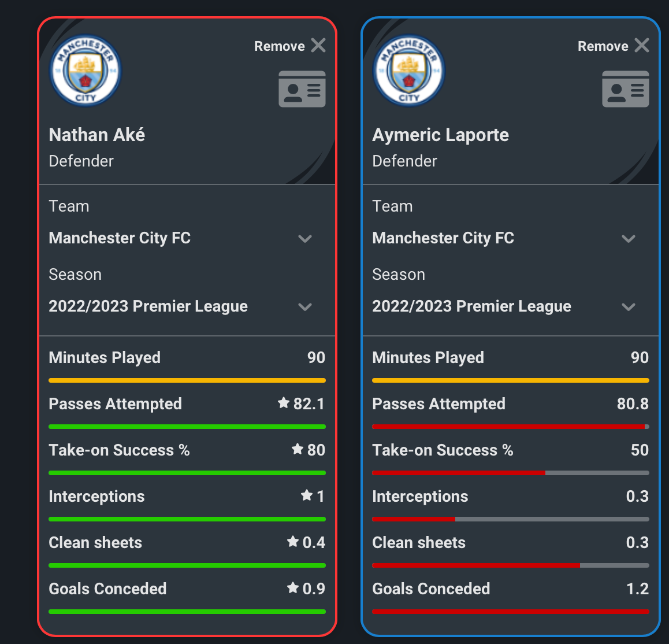This screenshot has height=644, width=669.
Task: Open Season chevron on Aymeric Laporte card
Action: coord(629,307)
